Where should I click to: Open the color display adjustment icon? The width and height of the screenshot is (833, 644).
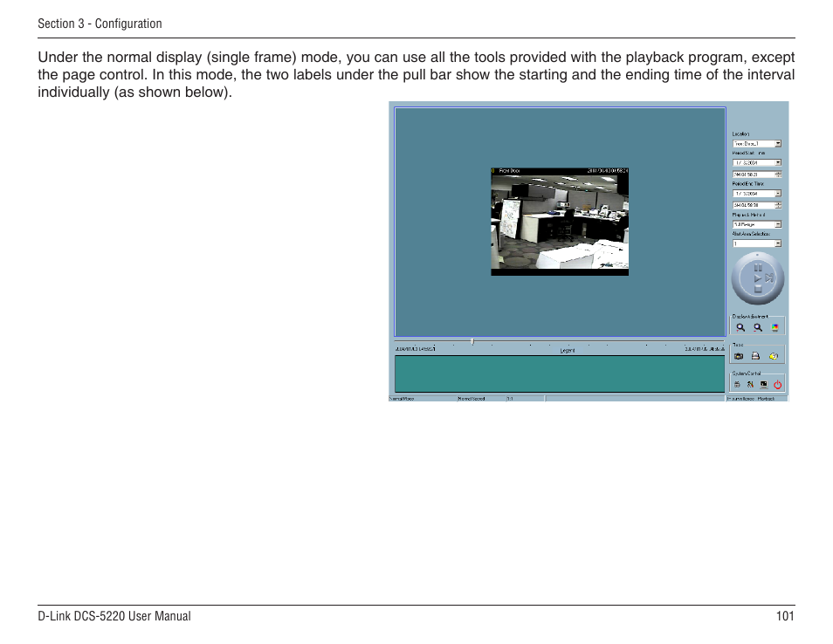[775, 327]
